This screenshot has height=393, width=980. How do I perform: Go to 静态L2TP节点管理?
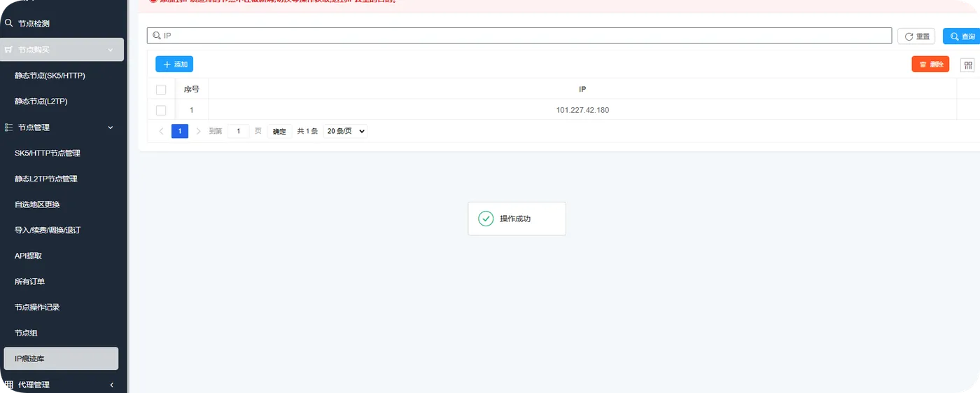[46, 179]
